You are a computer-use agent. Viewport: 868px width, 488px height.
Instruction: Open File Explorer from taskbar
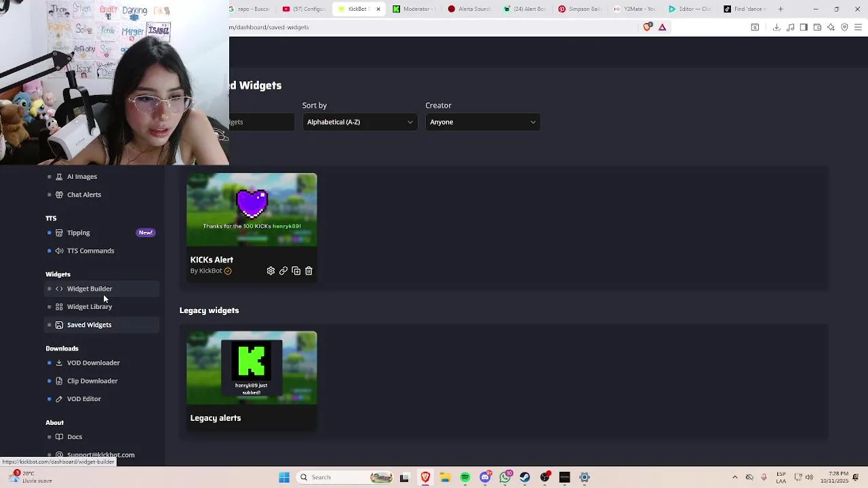point(446,477)
